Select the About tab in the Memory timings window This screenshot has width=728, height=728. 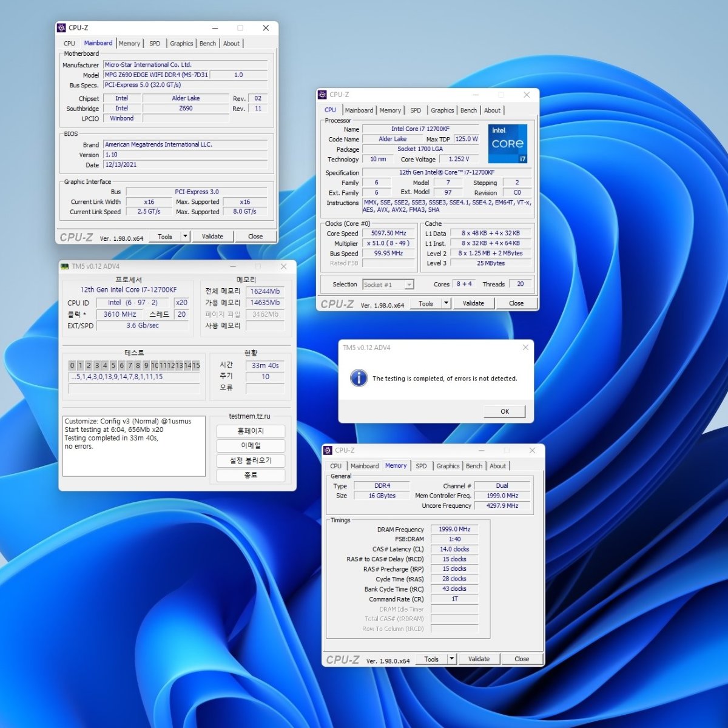click(498, 466)
